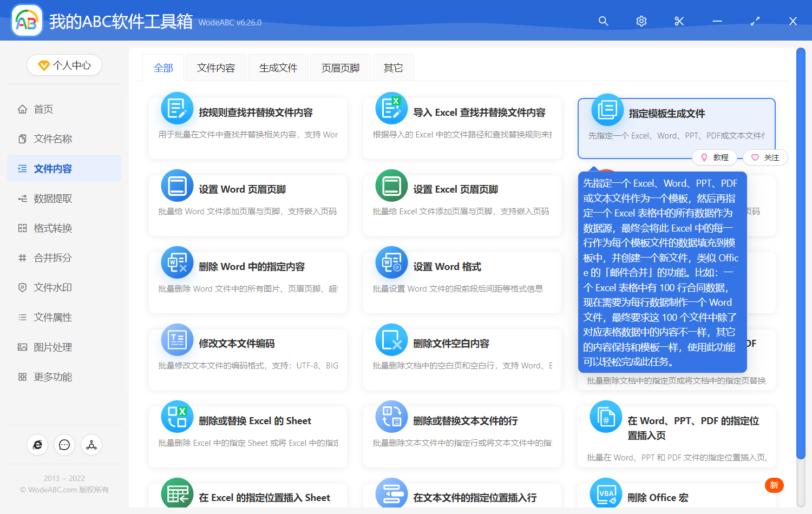The image size is (812, 514).
Task: Click the 导入 Excel 查找并替换文件内容 tool icon
Action: (391, 108)
